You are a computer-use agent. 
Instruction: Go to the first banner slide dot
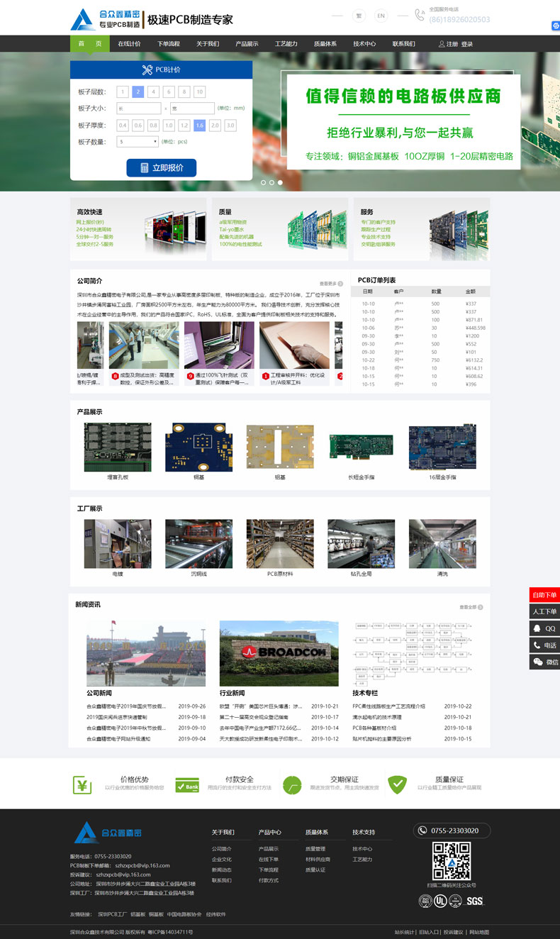263,182
